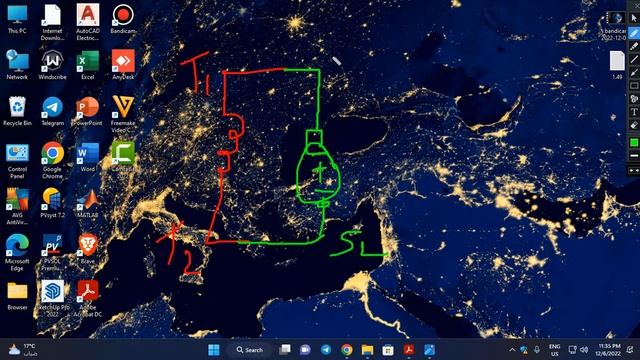
Task: Open File Explorer from the taskbar
Action: tap(367, 350)
